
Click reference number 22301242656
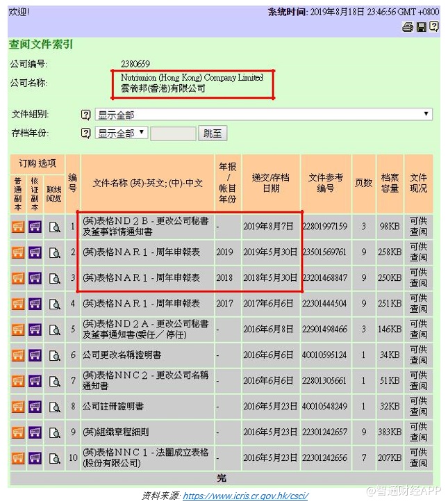click(324, 457)
